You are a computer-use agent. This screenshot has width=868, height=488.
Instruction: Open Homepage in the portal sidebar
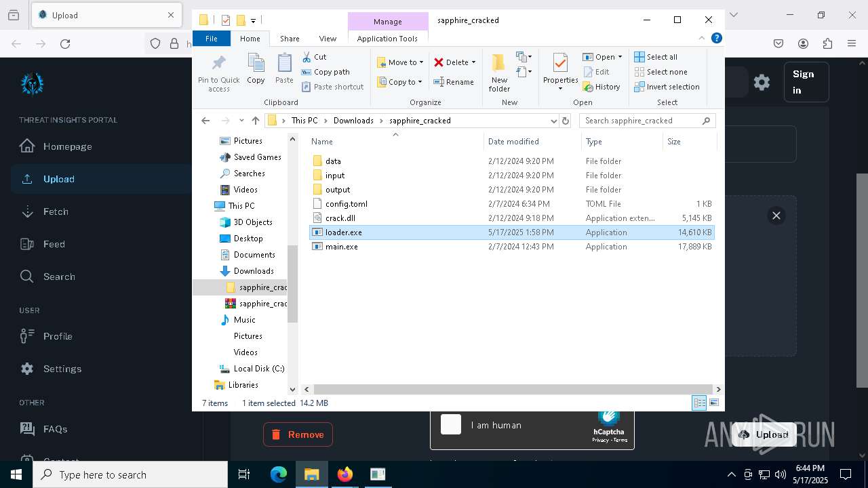(x=67, y=146)
